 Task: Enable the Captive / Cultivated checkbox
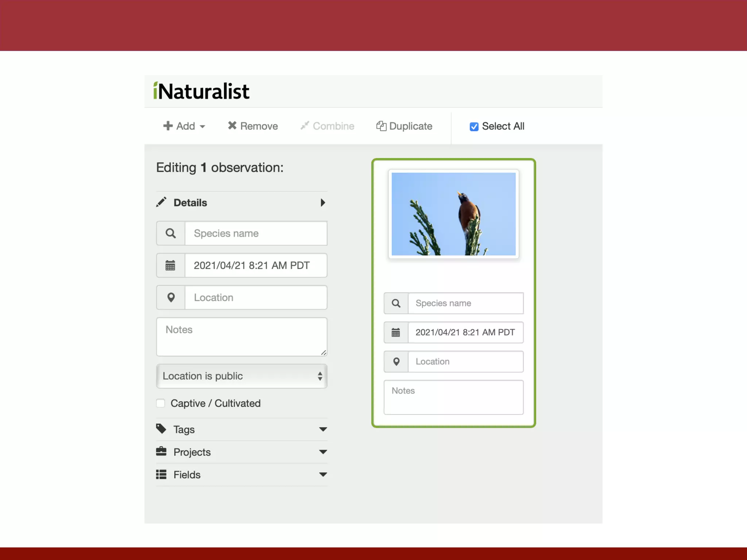coord(160,403)
